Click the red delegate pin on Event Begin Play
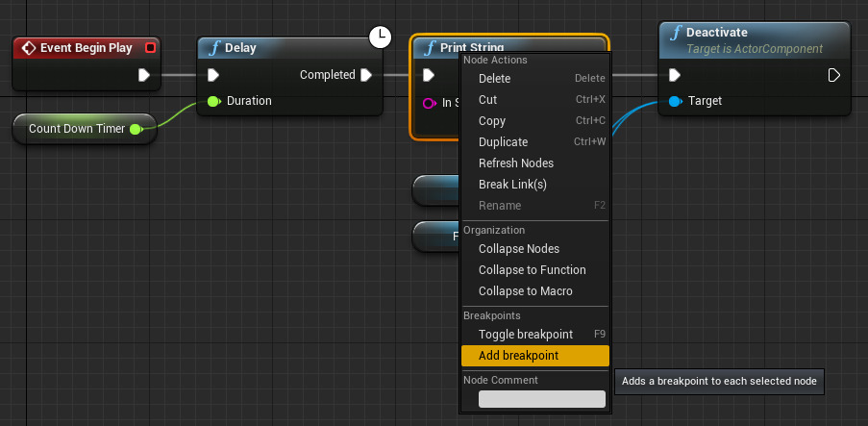Image resolution: width=868 pixels, height=426 pixels. tap(149, 47)
